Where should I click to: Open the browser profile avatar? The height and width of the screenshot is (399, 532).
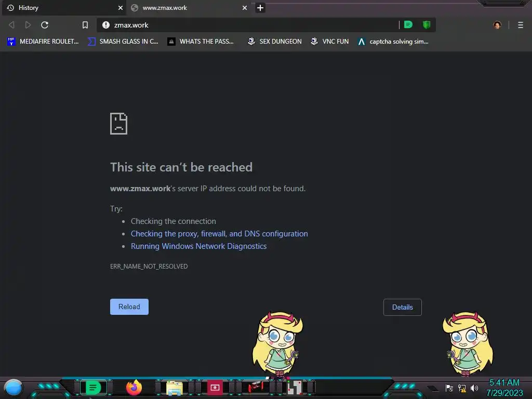(x=497, y=25)
